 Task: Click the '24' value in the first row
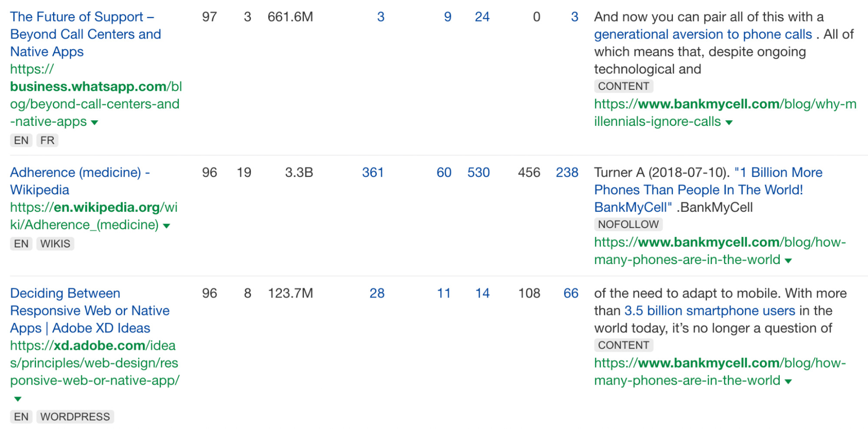482,17
